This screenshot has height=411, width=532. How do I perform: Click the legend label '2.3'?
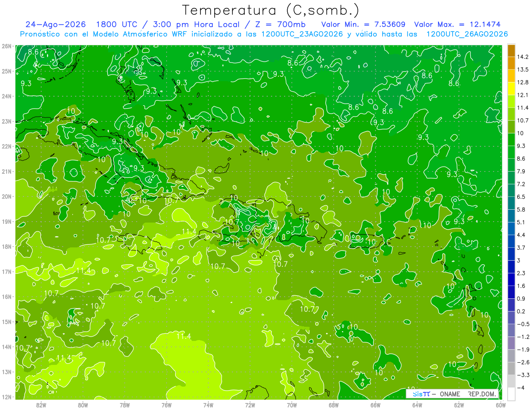[521, 273]
